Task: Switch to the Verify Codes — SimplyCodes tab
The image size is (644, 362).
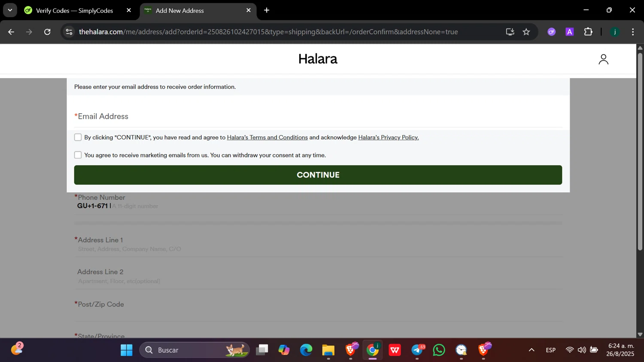Action: point(74,10)
